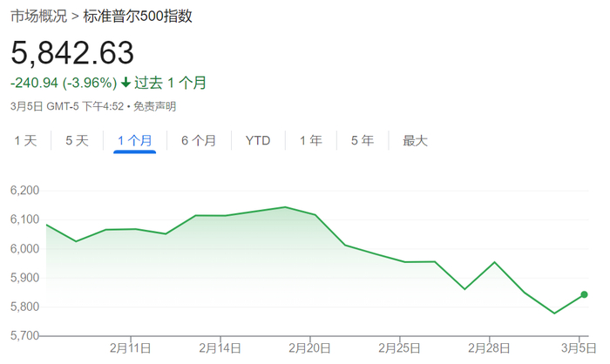Switch to the 6 个月 range tab
Viewport: 610px width, 364px height.
pyautogui.click(x=199, y=140)
